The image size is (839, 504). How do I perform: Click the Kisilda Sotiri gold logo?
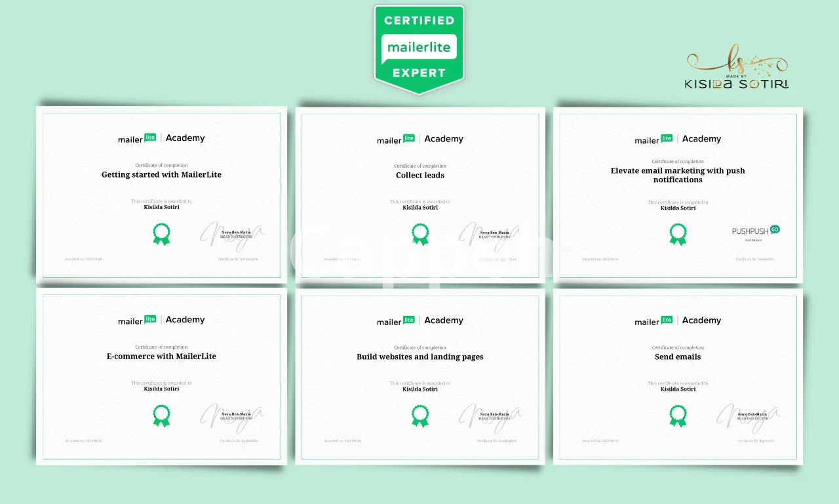coord(736,69)
